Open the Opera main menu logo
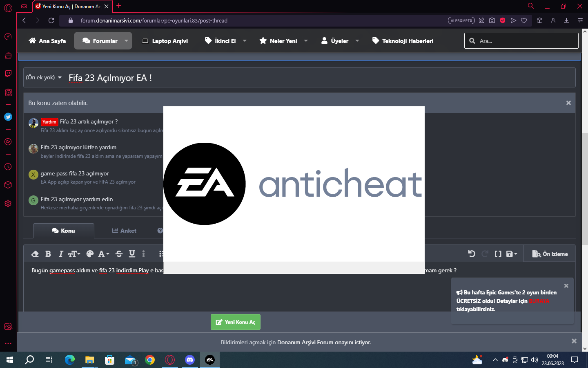This screenshot has width=588, height=368. (8, 7)
